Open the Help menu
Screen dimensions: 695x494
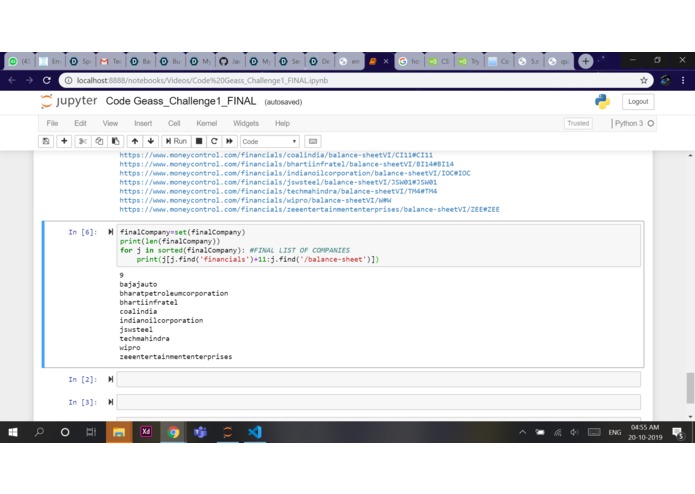coord(282,123)
